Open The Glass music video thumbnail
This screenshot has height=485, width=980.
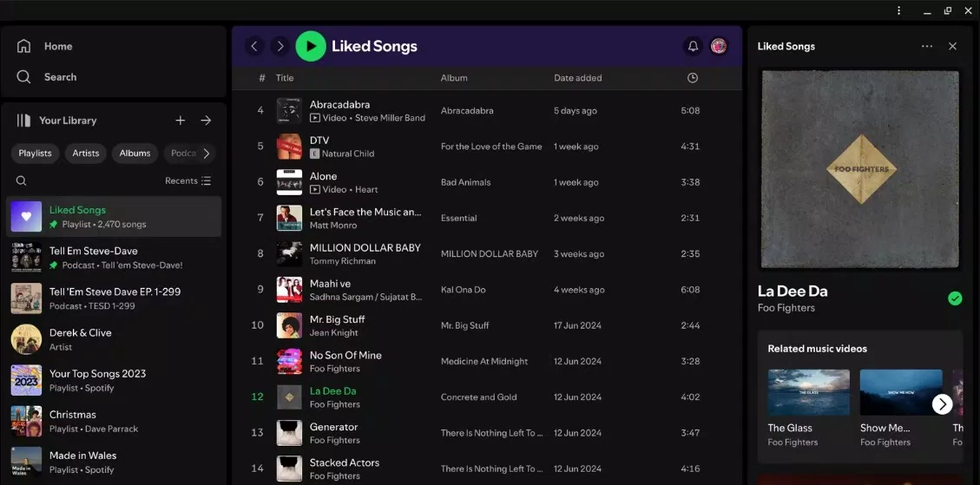point(809,392)
